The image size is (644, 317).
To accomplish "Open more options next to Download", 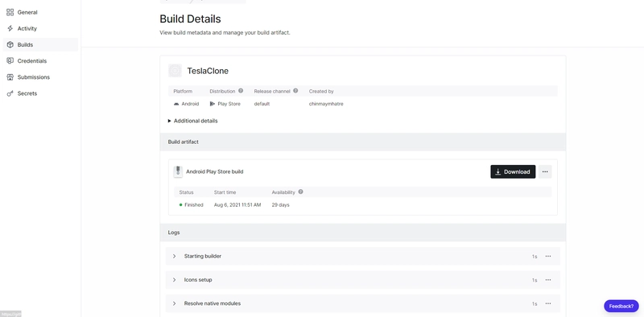I will (545, 171).
